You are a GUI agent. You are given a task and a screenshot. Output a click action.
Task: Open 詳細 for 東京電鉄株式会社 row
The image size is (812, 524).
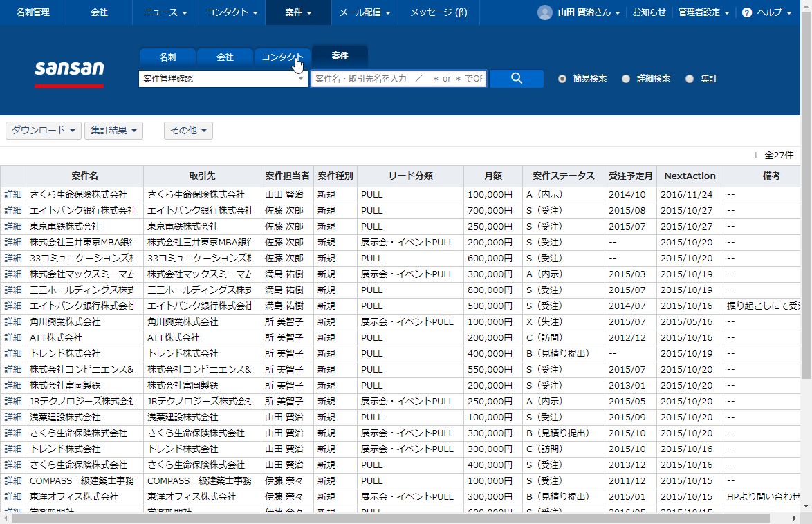[x=13, y=227]
